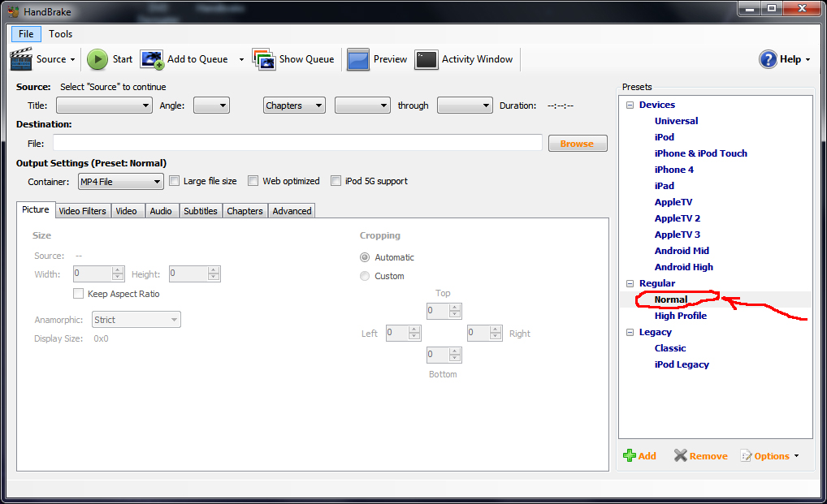Click the destination File path field

click(297, 143)
